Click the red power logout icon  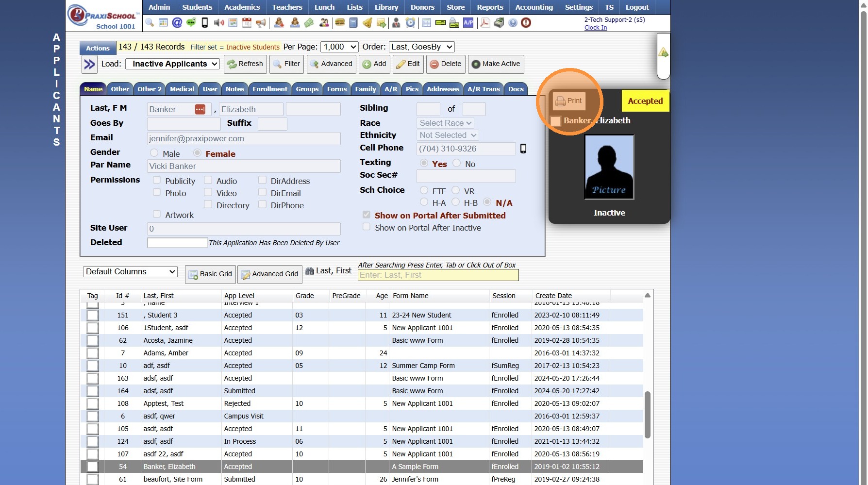(526, 23)
